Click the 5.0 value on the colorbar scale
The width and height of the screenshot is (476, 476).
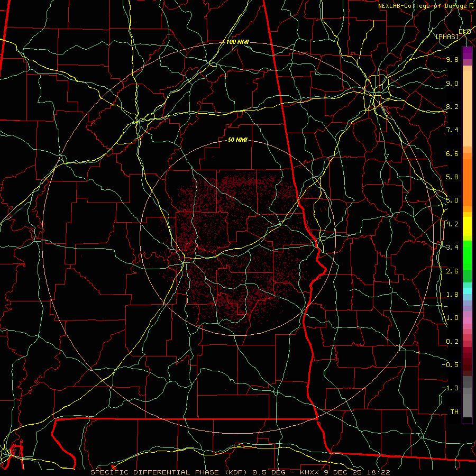tap(452, 200)
